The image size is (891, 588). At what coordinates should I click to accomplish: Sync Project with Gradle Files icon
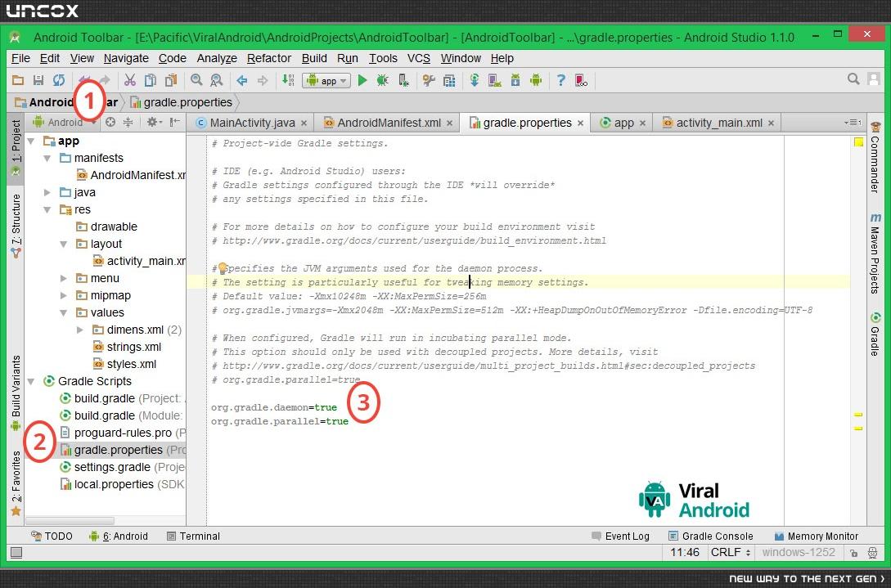click(475, 81)
